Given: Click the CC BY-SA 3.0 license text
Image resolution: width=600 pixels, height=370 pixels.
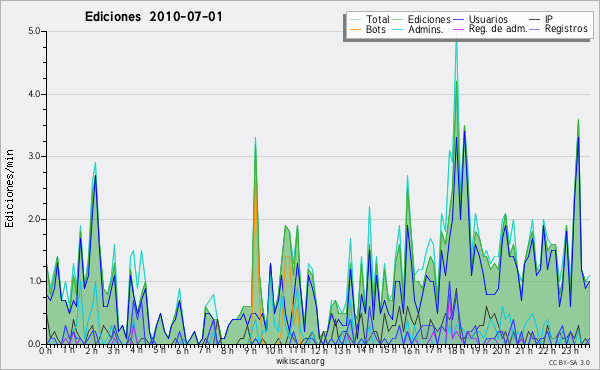Looking at the screenshot, I should 569,362.
